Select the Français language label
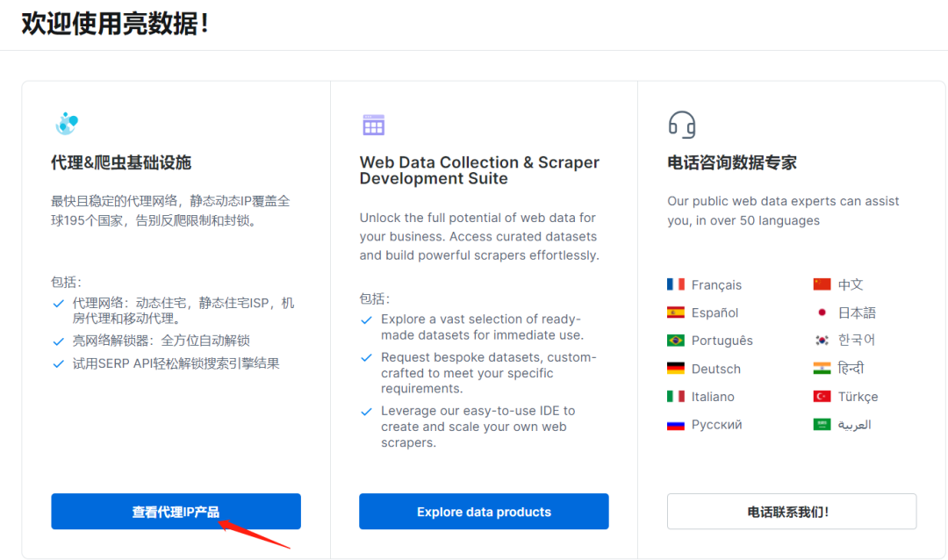948x560 pixels. point(716,285)
